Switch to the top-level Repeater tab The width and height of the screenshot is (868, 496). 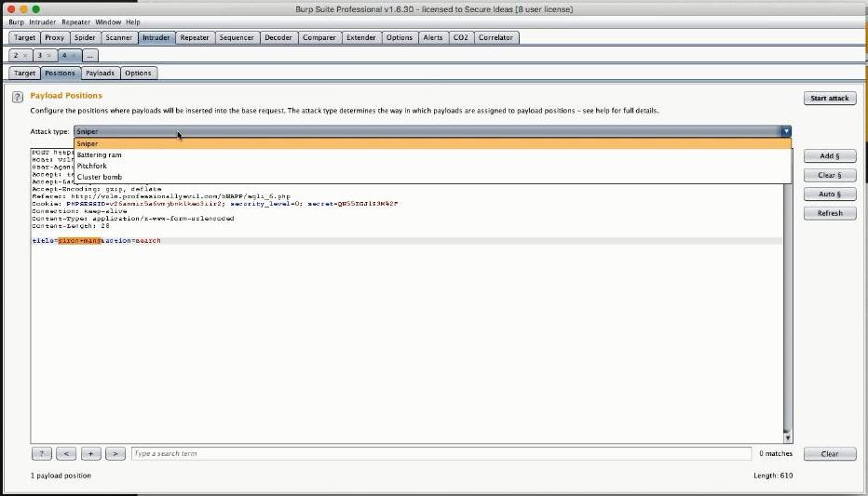tap(195, 37)
